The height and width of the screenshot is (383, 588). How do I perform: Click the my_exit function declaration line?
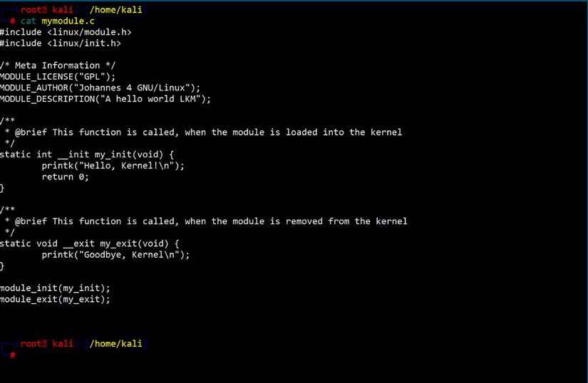tap(90, 243)
